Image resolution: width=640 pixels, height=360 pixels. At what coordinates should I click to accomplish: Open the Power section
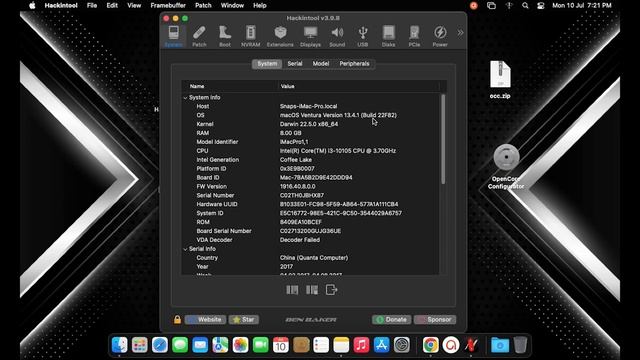point(440,36)
